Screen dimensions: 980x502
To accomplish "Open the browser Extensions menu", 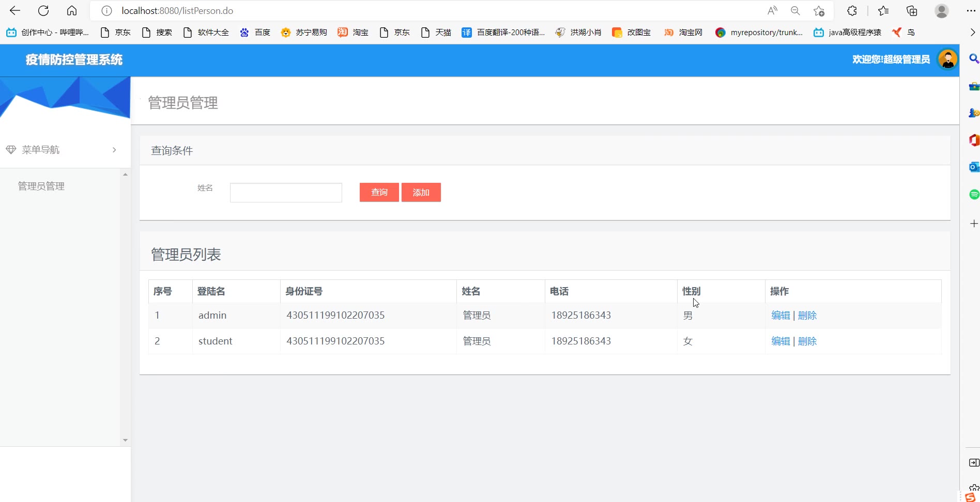I will click(x=852, y=11).
